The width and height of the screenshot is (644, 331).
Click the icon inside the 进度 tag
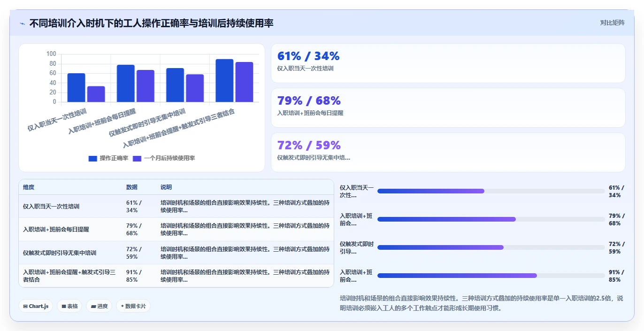(x=93, y=306)
